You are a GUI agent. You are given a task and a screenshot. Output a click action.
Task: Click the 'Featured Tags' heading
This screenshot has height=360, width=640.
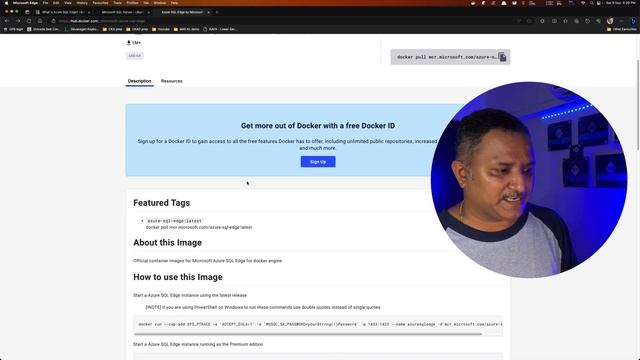[x=161, y=203]
